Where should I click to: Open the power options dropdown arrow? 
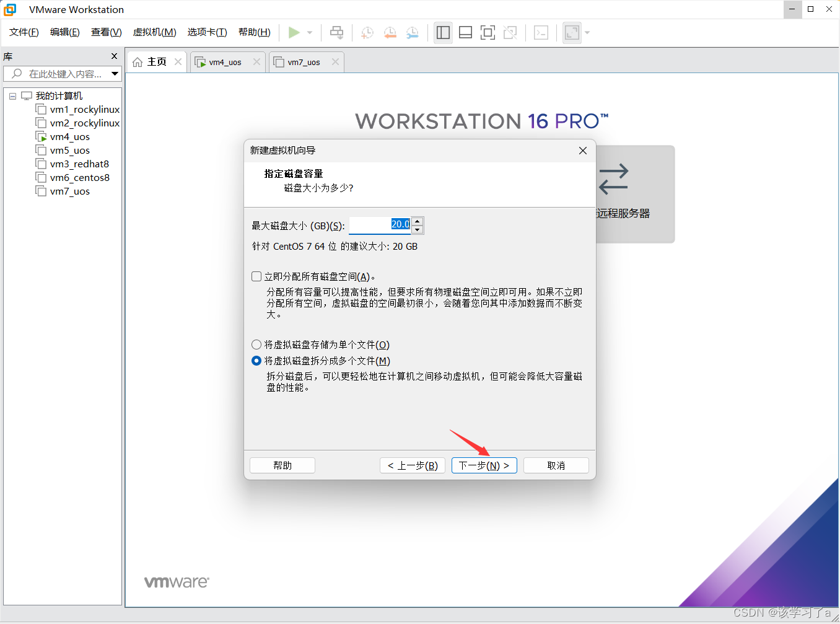pyautogui.click(x=310, y=32)
